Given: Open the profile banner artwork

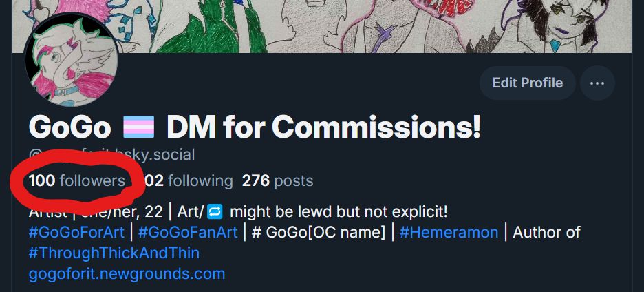Looking at the screenshot, I should tap(322, 26).
